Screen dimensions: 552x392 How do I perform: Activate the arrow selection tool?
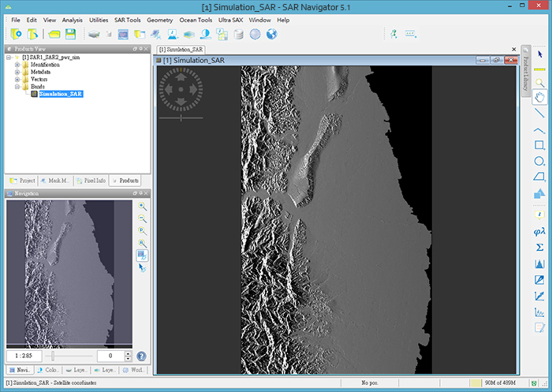click(x=539, y=54)
